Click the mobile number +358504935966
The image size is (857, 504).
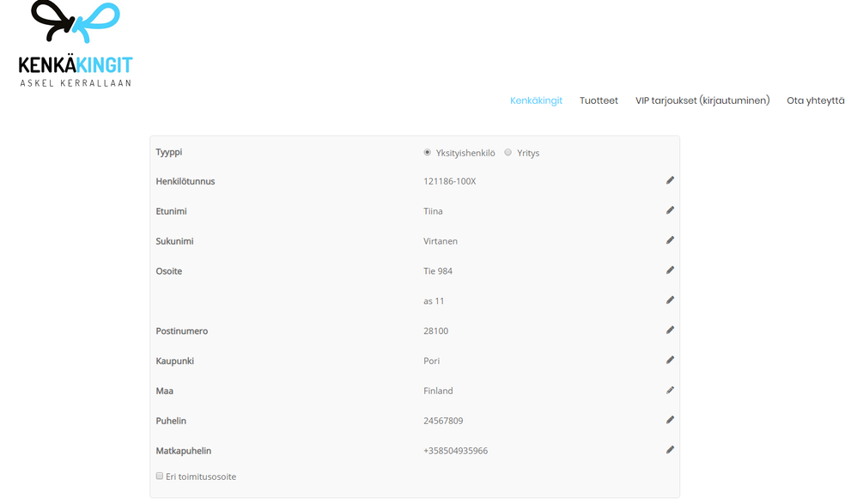tap(456, 451)
